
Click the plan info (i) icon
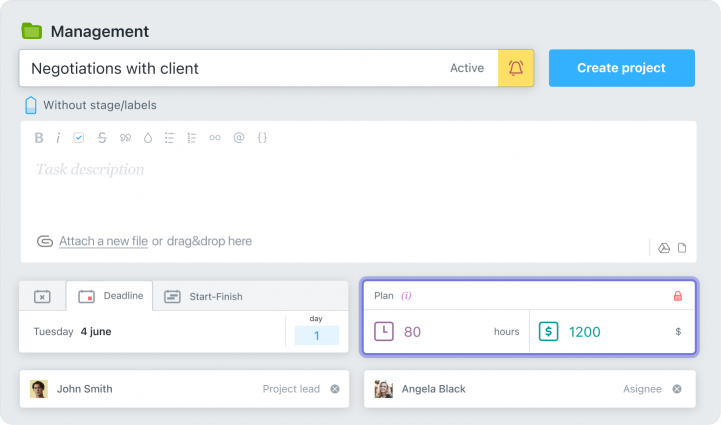(x=407, y=296)
